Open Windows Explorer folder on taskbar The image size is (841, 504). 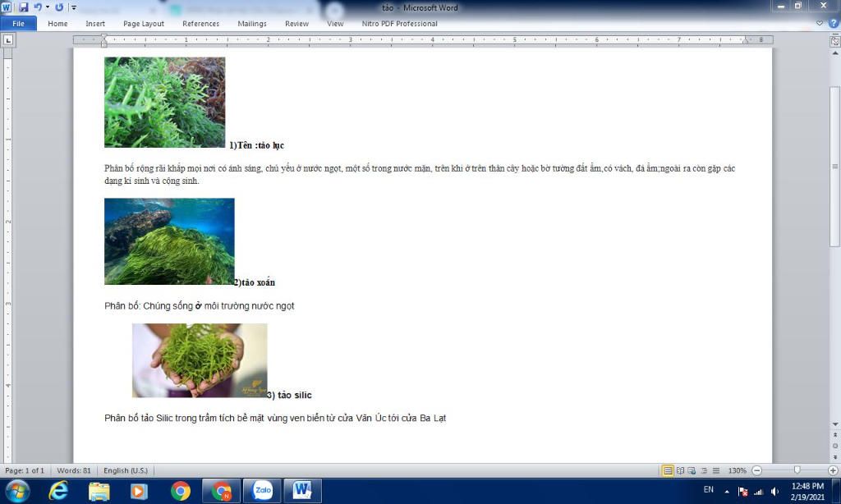99,491
